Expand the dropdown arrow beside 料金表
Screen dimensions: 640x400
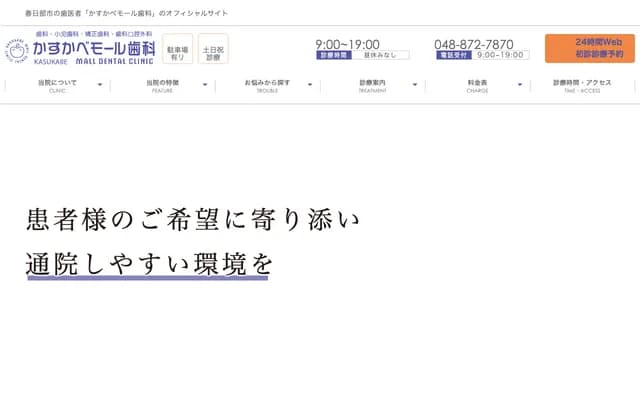pos(520,86)
